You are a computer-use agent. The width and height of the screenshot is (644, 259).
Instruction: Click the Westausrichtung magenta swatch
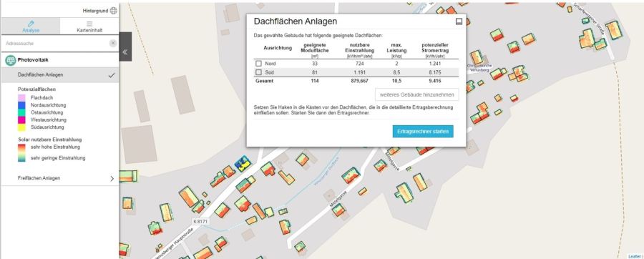click(x=21, y=120)
